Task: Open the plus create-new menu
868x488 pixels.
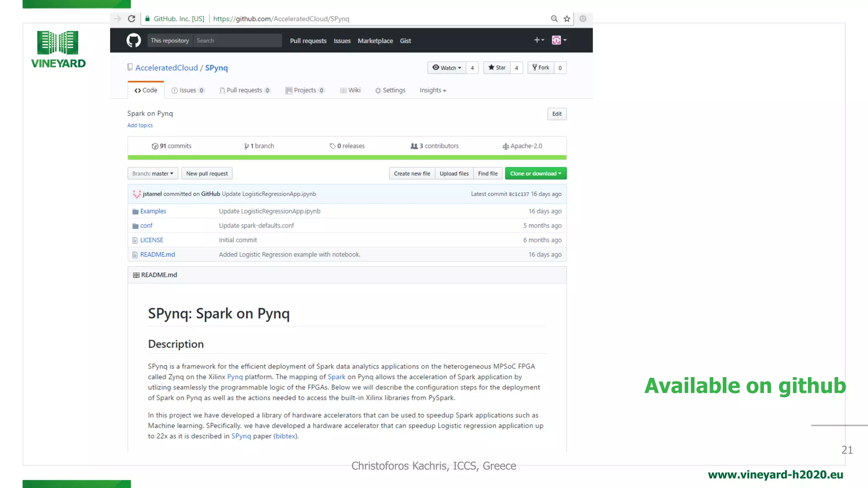Action: click(539, 40)
